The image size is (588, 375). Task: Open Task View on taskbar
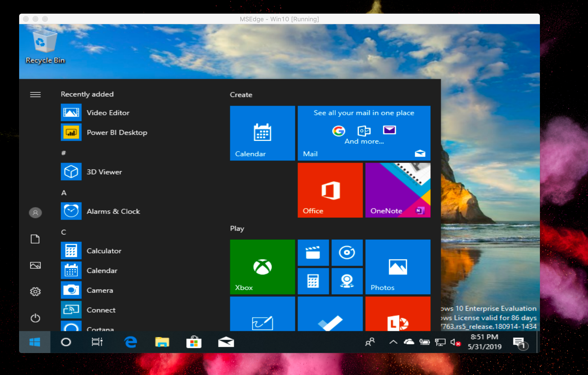click(97, 342)
